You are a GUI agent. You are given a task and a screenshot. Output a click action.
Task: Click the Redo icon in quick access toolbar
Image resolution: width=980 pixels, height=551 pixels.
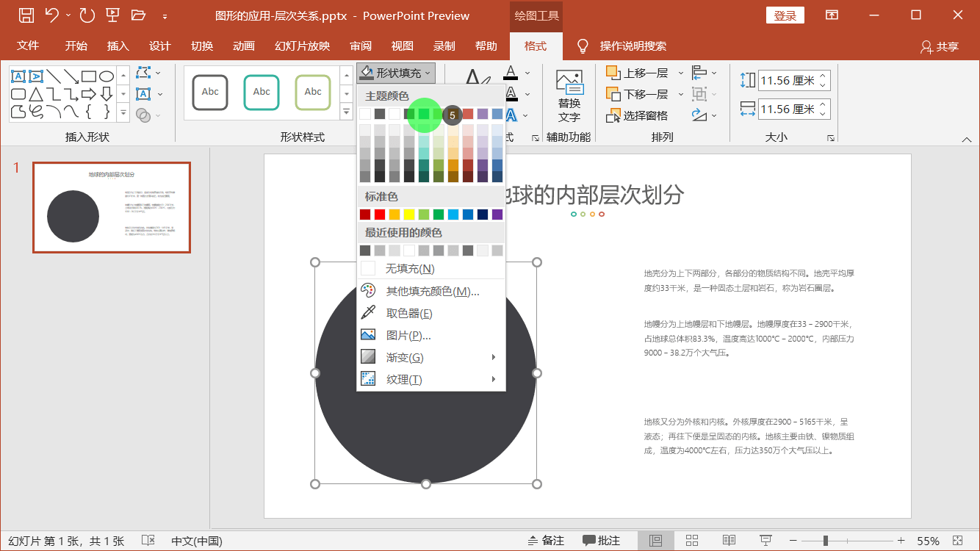pos(87,15)
